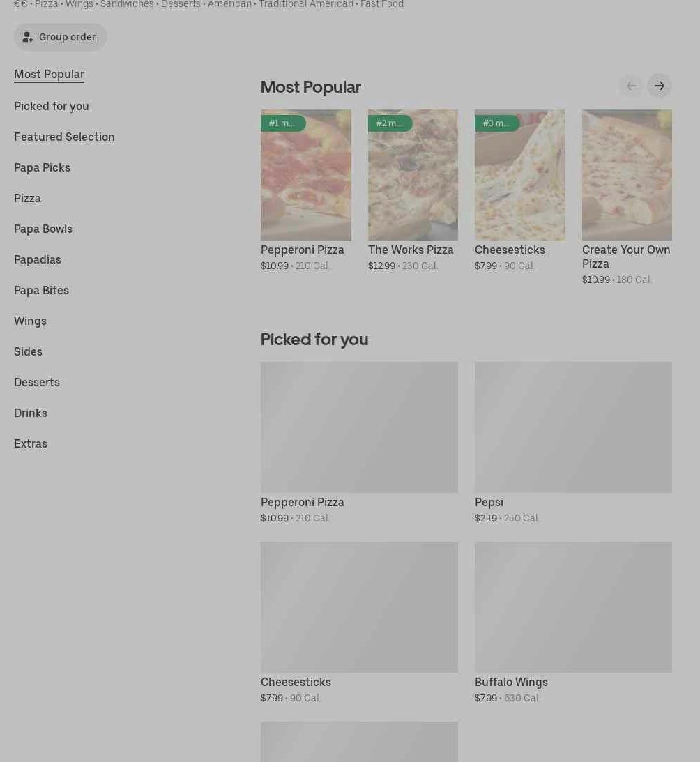Open the Papa Bowls category
Screen dimensions: 700x762
click(43, 229)
